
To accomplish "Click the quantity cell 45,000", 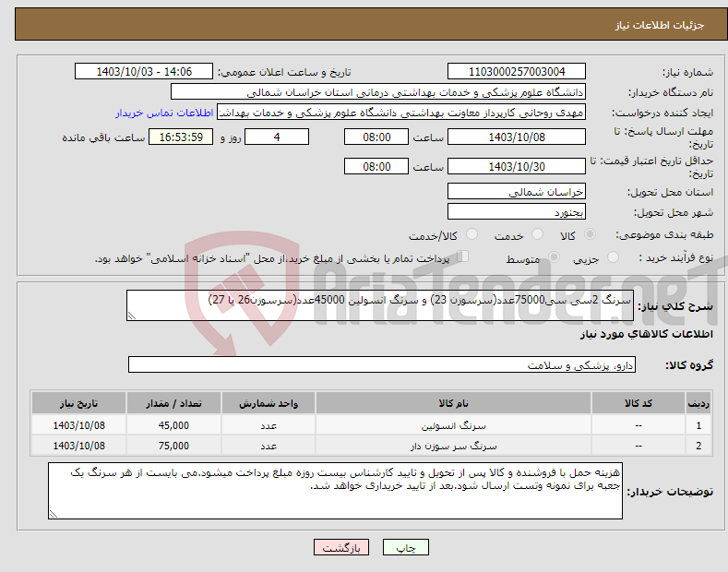I will [x=173, y=425].
